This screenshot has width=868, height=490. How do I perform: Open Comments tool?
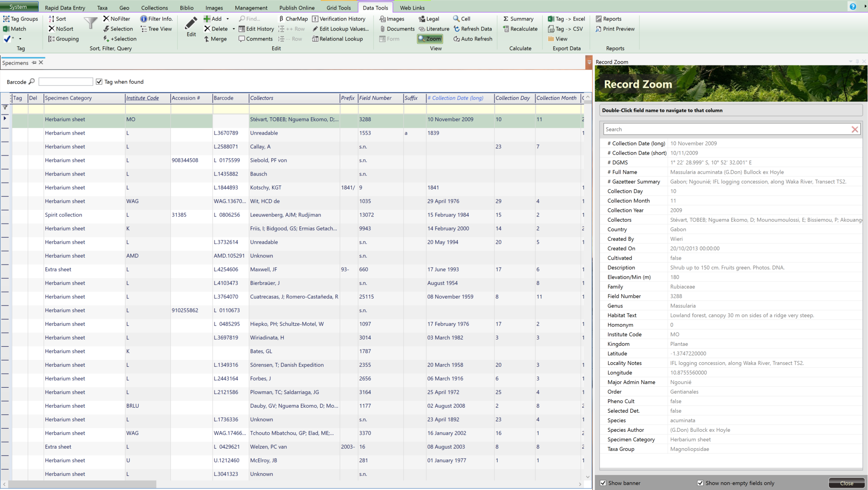click(255, 39)
